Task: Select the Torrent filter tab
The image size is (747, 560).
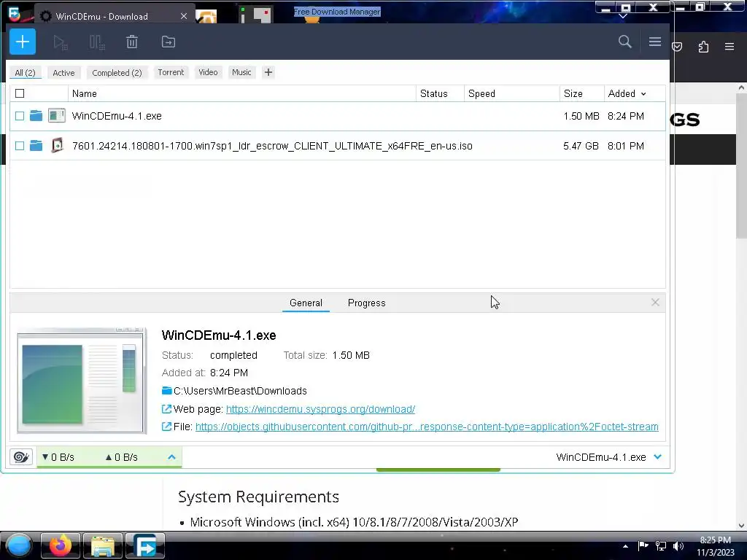Action: coord(171,72)
